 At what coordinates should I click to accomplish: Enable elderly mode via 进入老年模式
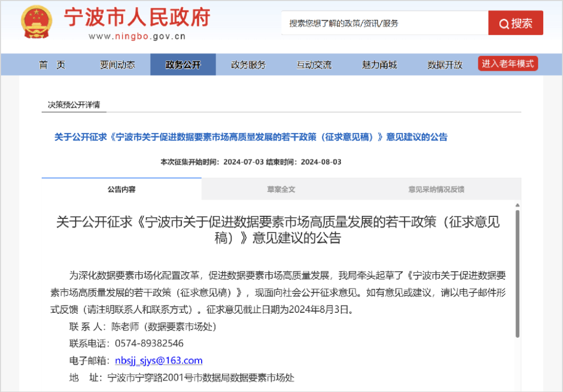(x=508, y=64)
